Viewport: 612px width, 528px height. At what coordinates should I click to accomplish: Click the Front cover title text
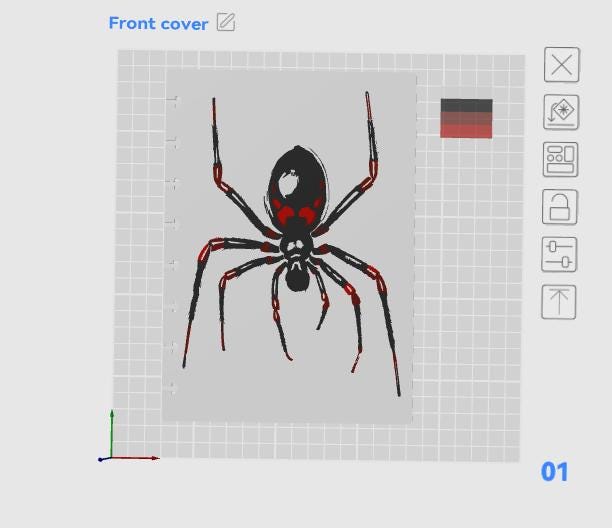tap(158, 23)
